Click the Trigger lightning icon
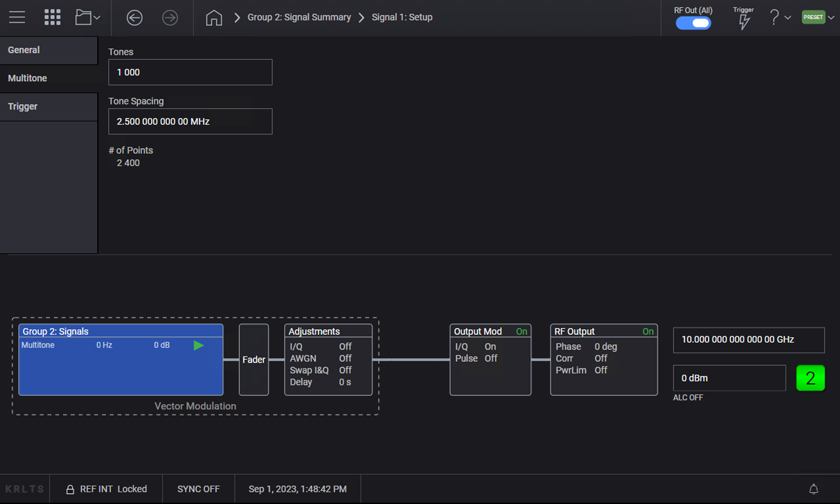840x504 pixels. click(x=743, y=22)
